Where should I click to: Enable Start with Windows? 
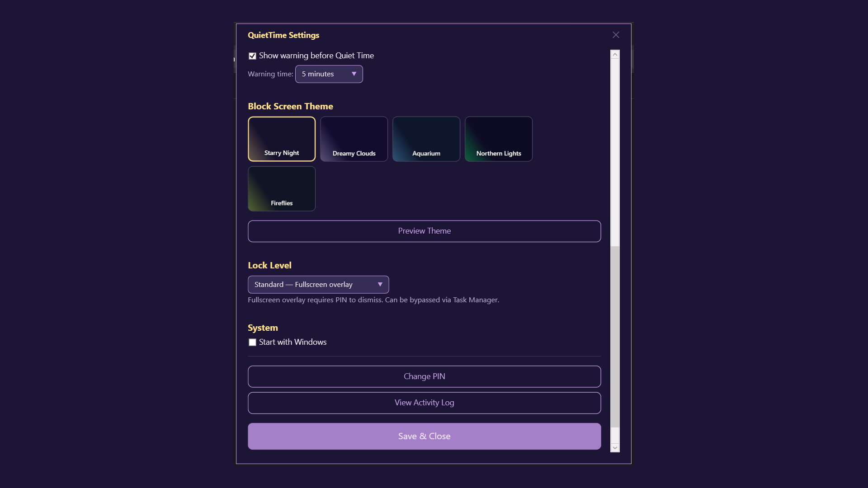pos(253,342)
